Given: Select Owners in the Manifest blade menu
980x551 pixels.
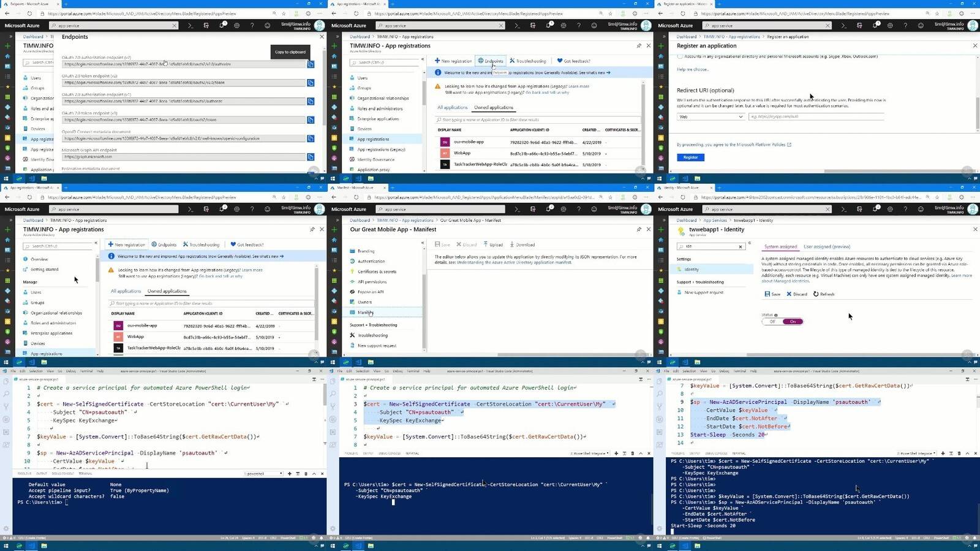Looking at the screenshot, I should tap(365, 302).
